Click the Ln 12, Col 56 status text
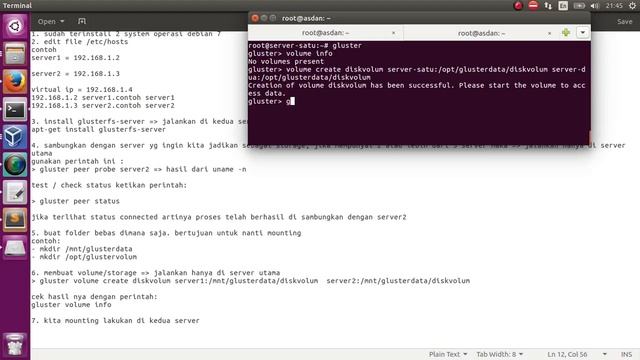Screen dimensions: 640x360 click(567, 354)
